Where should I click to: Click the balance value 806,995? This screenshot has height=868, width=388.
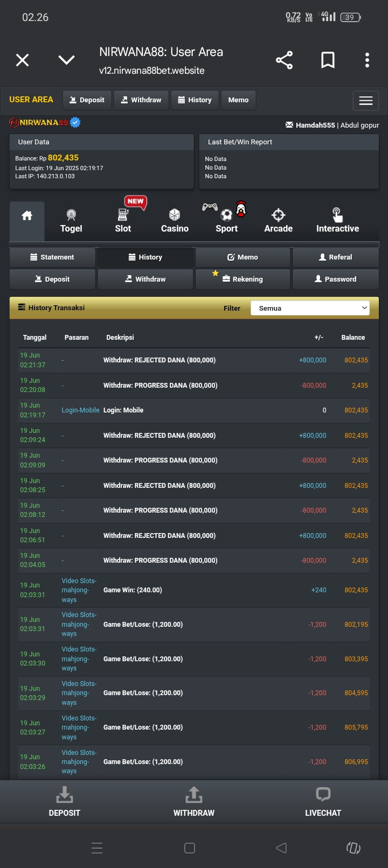click(x=356, y=762)
